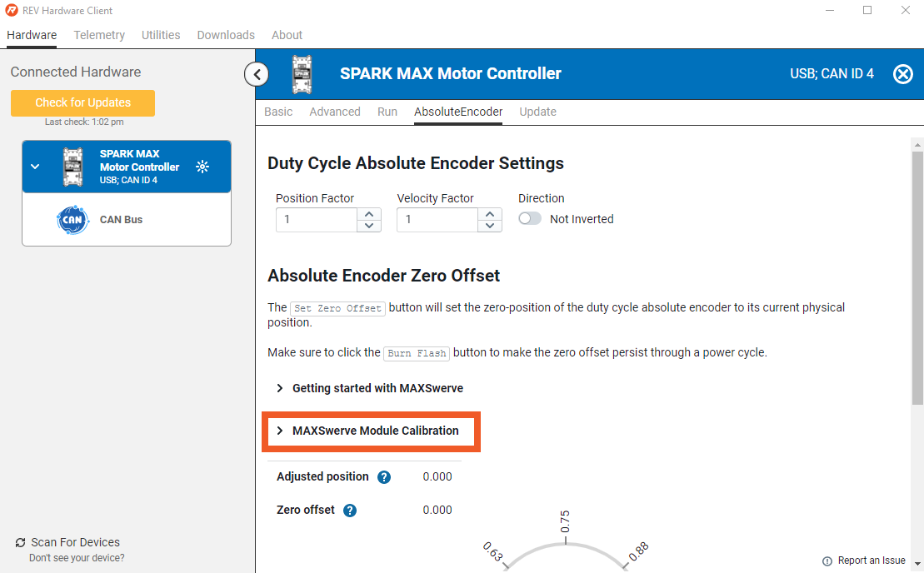
Task: Open the Zero offset help icon
Action: click(350, 511)
